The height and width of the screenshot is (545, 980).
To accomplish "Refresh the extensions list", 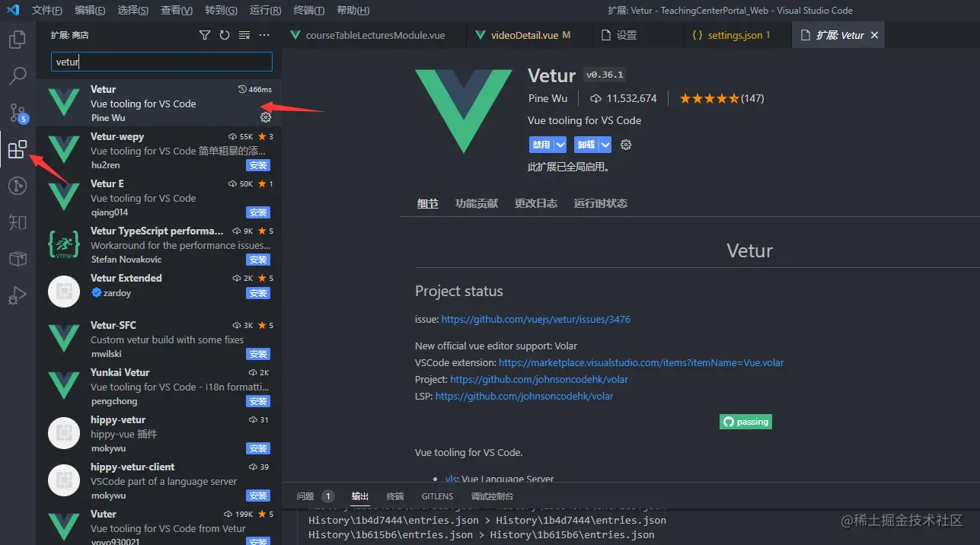I will 225,35.
